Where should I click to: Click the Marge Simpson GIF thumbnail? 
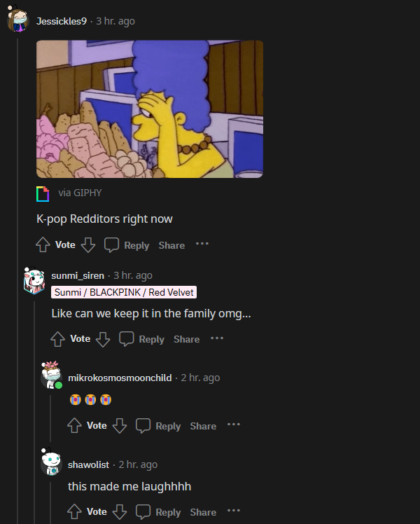coord(150,109)
